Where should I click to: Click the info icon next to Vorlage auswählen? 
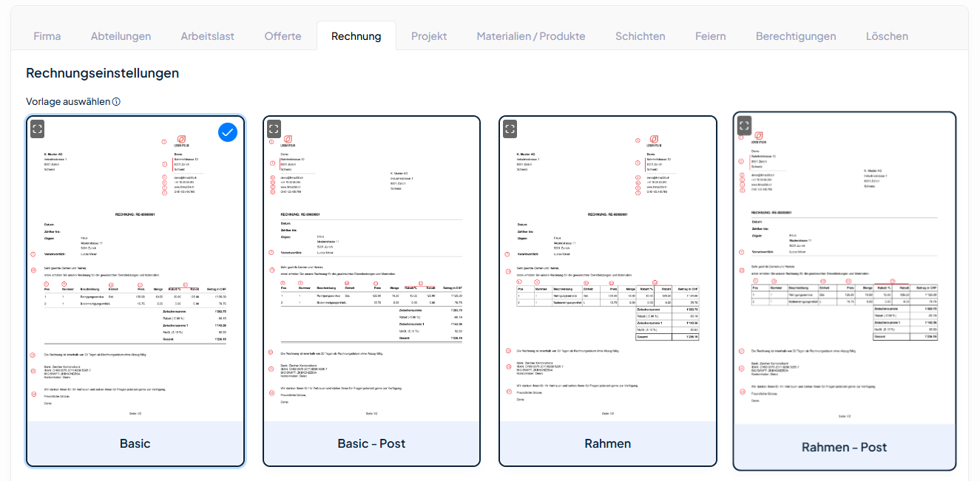[116, 102]
